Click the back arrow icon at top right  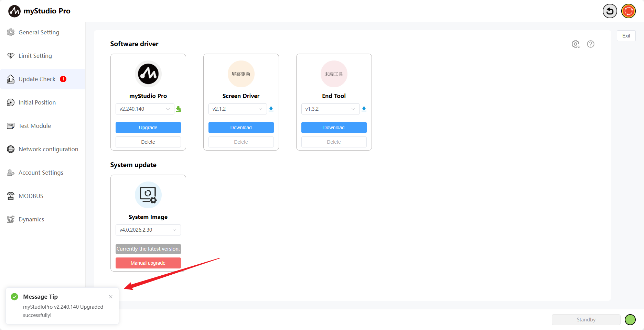(x=610, y=11)
